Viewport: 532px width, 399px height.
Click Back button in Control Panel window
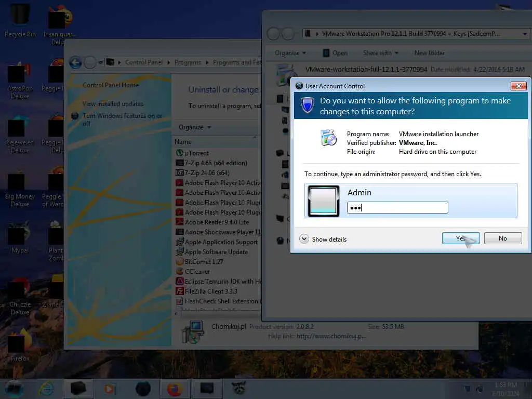[75, 62]
